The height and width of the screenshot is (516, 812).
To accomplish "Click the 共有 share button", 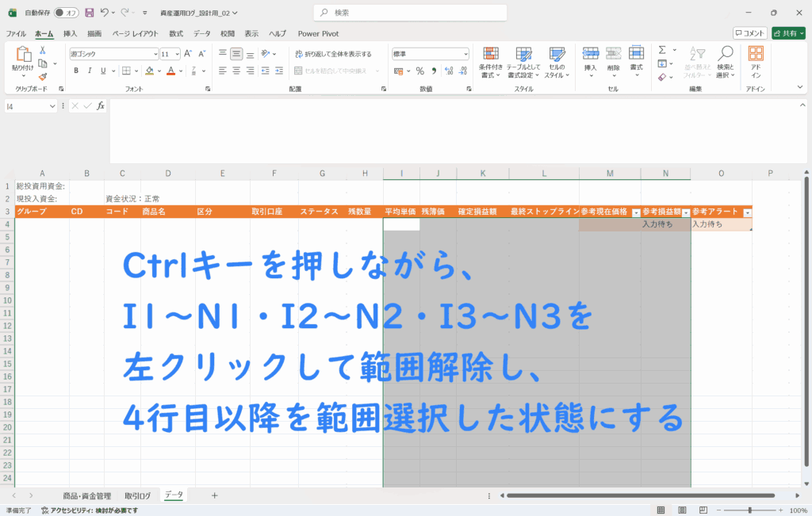I will [x=787, y=33].
